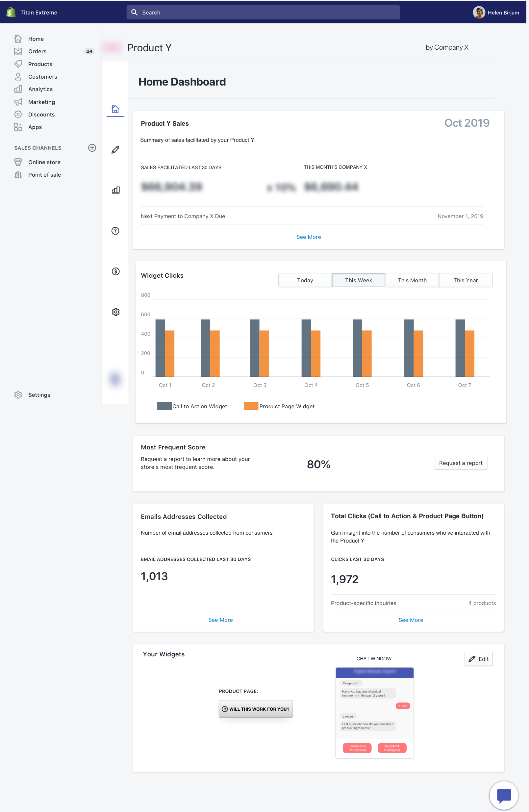Switch chart to This Month
The height and width of the screenshot is (812, 529).
pos(412,280)
